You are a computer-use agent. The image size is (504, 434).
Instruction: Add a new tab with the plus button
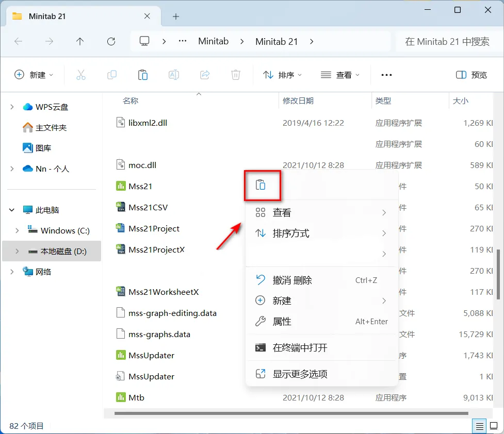pyautogui.click(x=176, y=16)
